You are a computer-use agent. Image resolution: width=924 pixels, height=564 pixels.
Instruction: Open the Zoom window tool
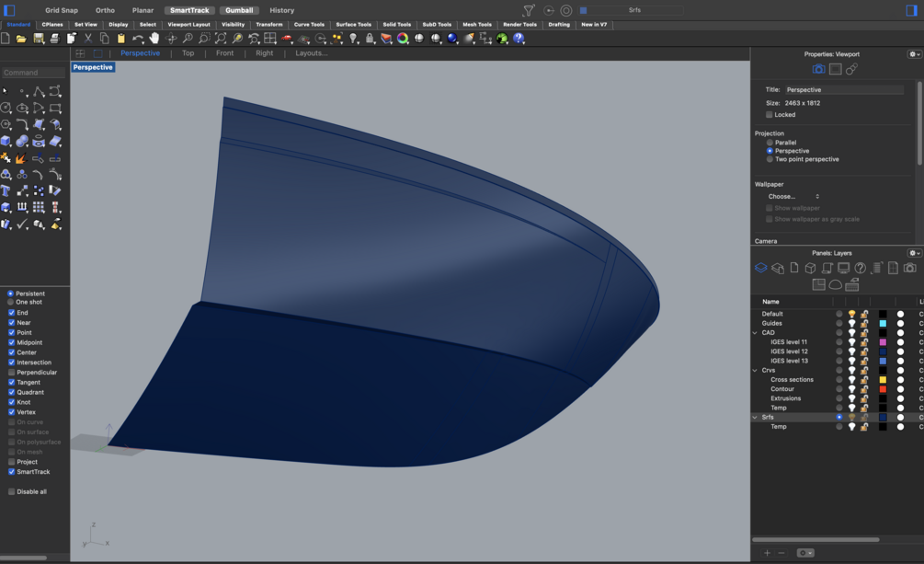pyautogui.click(x=203, y=39)
